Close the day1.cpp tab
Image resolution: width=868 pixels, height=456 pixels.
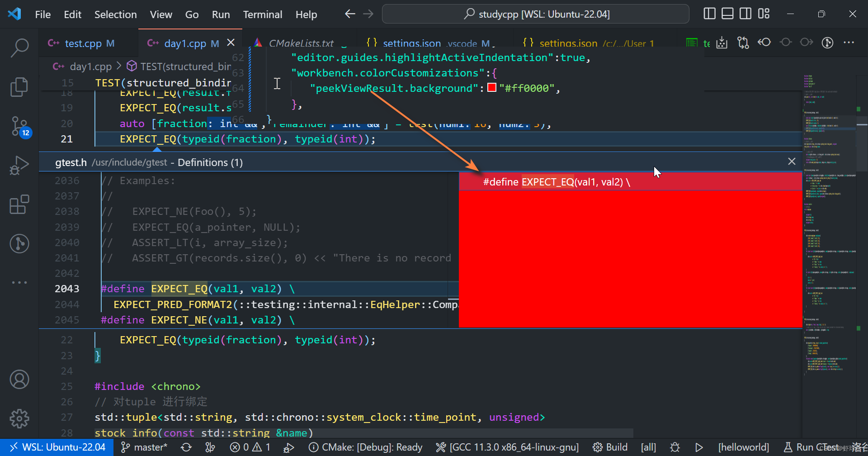231,43
